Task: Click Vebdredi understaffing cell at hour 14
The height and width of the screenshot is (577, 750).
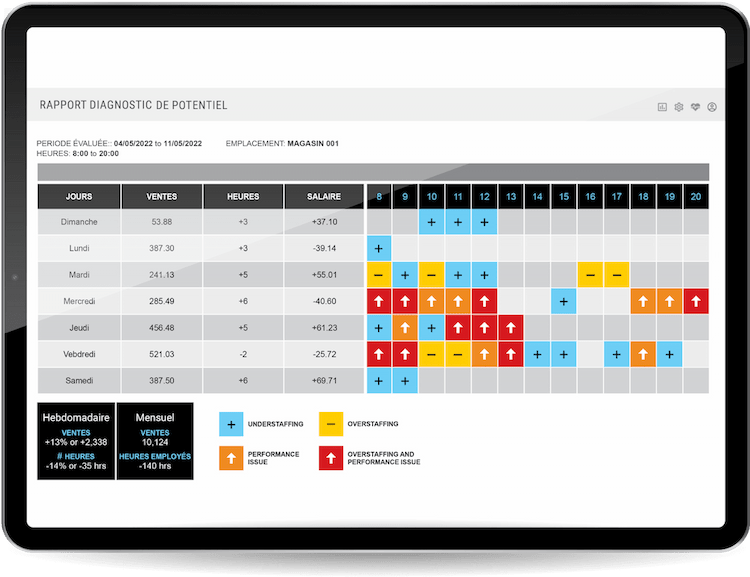Action: pos(537,355)
